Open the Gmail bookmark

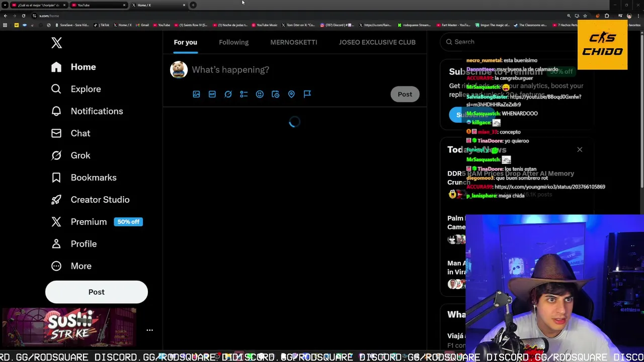(x=143, y=25)
